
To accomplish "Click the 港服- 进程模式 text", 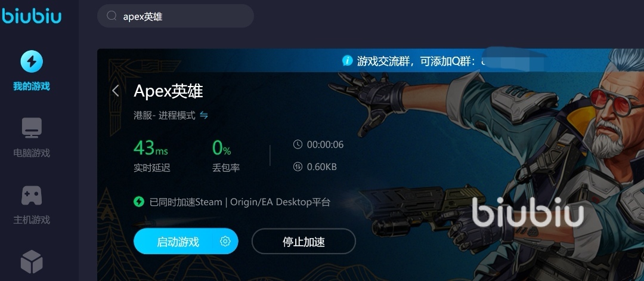I will click(165, 115).
